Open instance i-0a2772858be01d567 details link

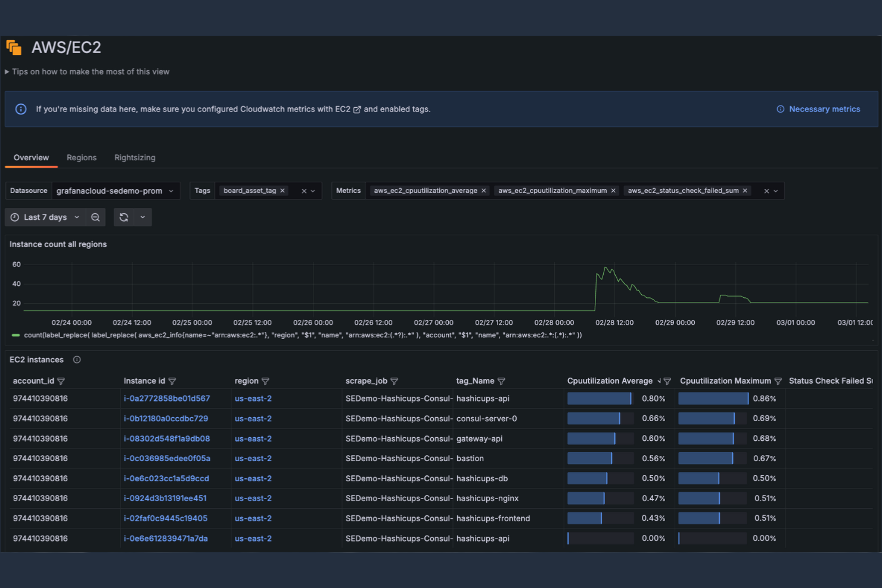pos(167,398)
